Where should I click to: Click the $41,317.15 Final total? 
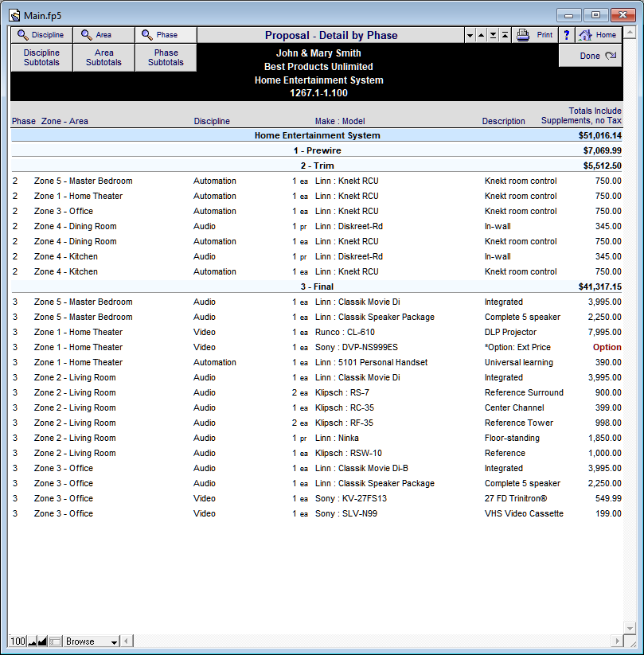[x=599, y=287]
